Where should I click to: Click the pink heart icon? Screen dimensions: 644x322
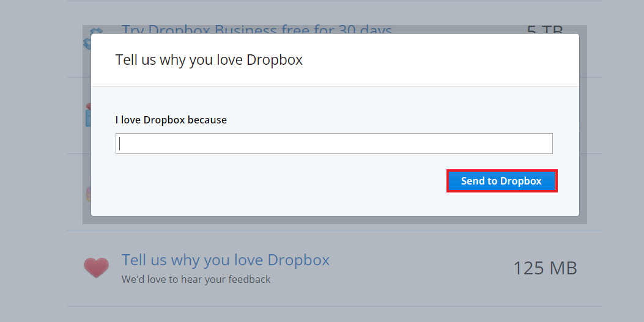96,268
